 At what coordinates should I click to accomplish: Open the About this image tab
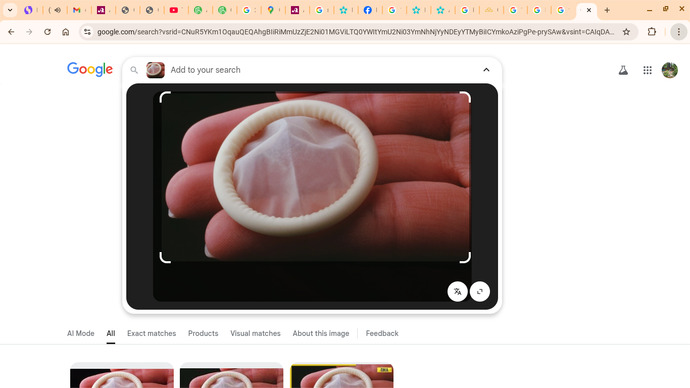click(x=321, y=333)
